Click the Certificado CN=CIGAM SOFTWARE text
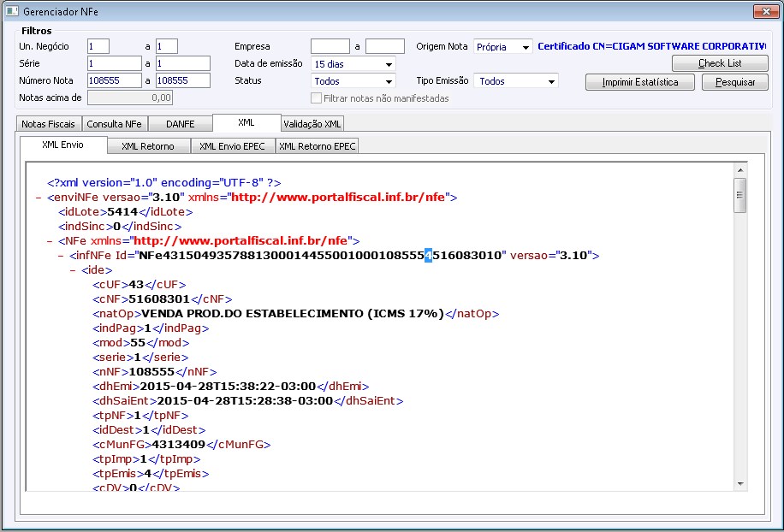The width and height of the screenshot is (784, 532). point(651,46)
